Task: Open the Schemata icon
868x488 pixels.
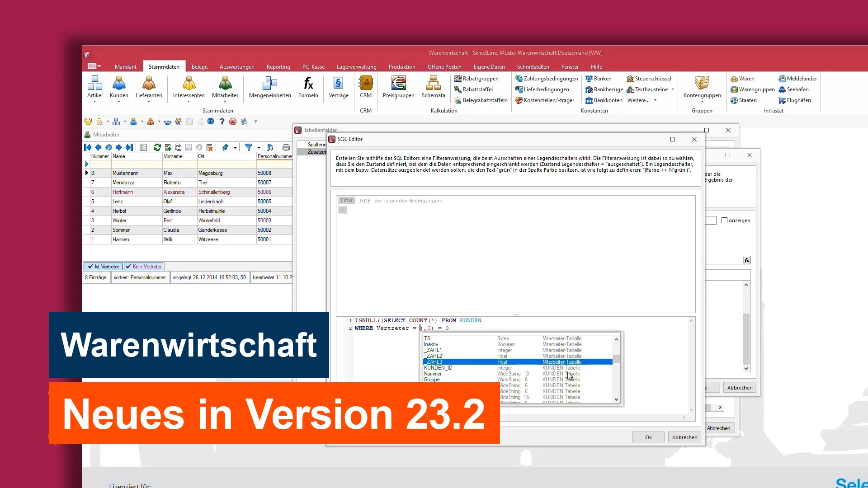Action: [x=433, y=84]
